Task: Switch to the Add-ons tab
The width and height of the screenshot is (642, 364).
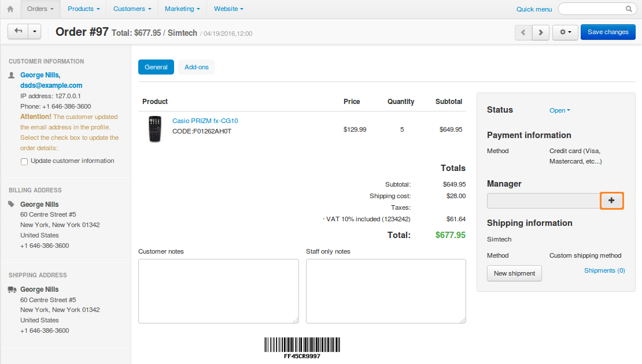Action: coord(197,67)
